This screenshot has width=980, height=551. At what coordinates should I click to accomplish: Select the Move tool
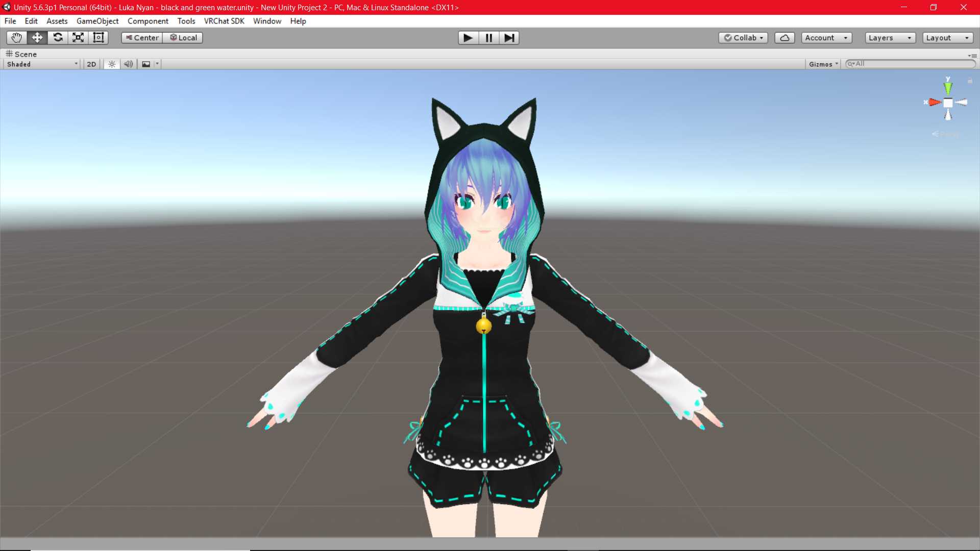click(36, 37)
